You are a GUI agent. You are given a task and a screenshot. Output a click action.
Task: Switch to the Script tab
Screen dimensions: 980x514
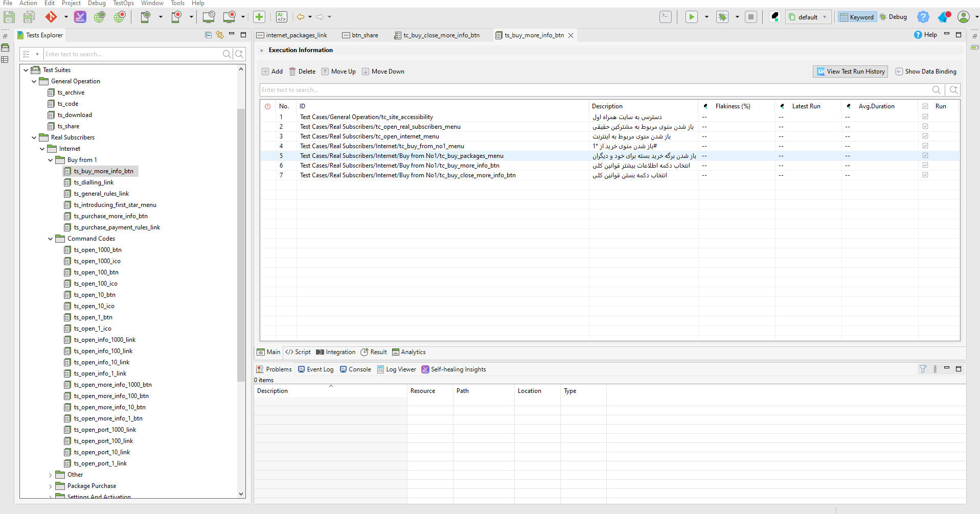(x=298, y=352)
